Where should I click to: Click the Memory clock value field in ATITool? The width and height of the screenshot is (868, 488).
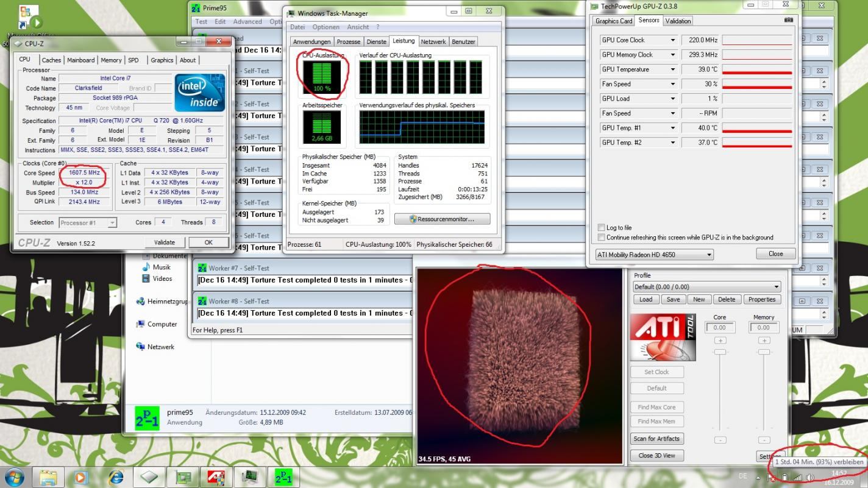[764, 327]
